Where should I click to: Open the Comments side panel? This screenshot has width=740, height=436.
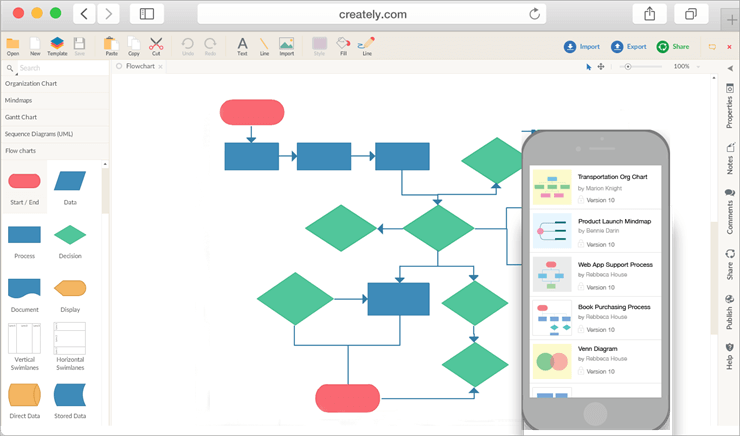[x=730, y=211]
